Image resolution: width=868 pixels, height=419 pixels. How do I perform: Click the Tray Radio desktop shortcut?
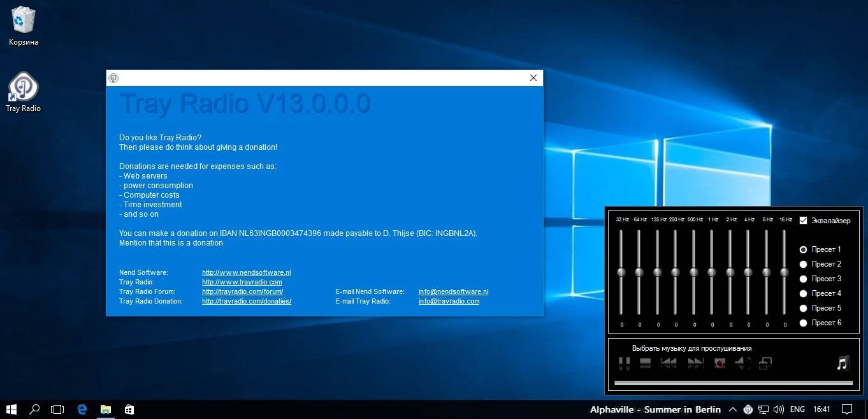click(x=23, y=92)
